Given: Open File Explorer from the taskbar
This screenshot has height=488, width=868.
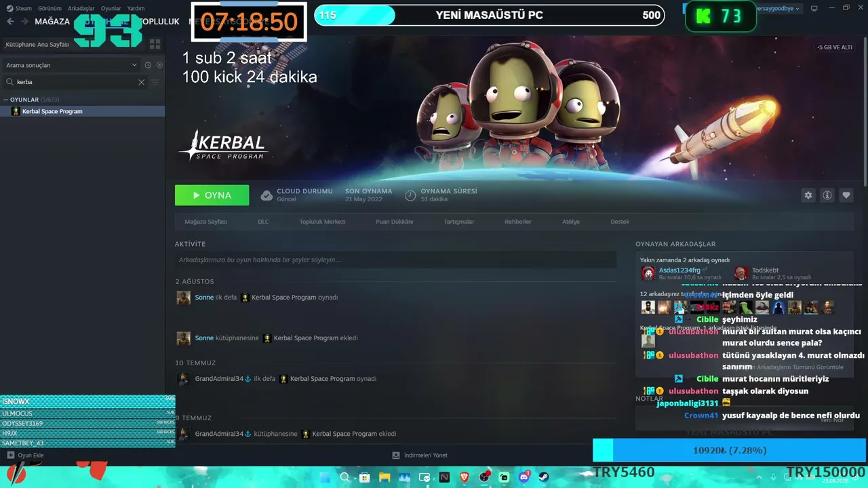Looking at the screenshot, I should click(x=384, y=477).
